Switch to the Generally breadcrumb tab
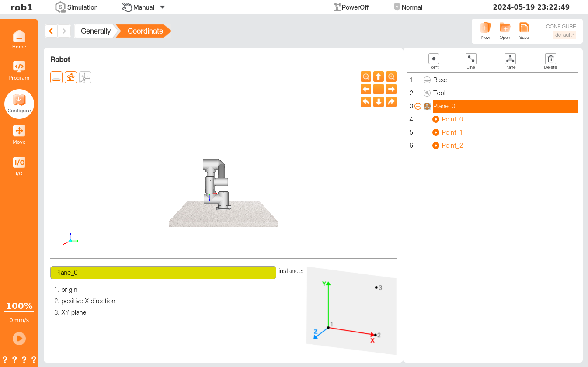The height and width of the screenshot is (367, 588). (95, 31)
